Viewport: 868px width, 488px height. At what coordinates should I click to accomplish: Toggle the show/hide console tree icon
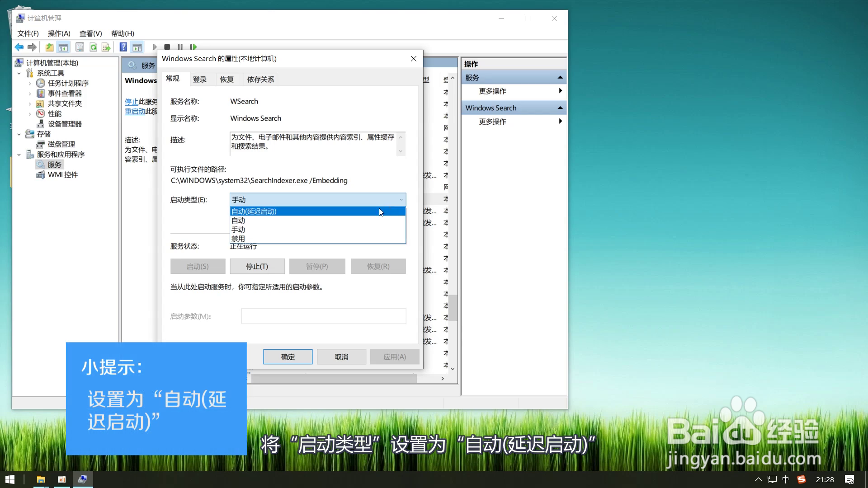click(63, 47)
